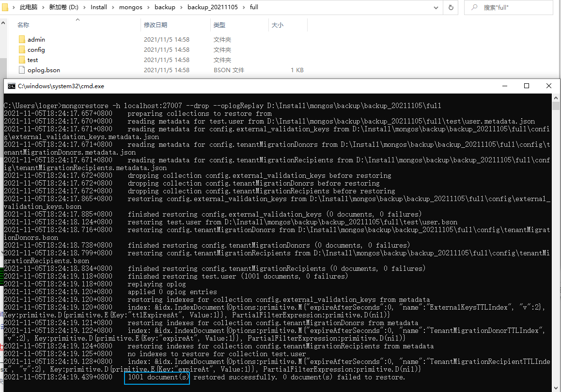Sort by 修改日期 column header
Viewport: 561px width, 392px height.
(156, 25)
